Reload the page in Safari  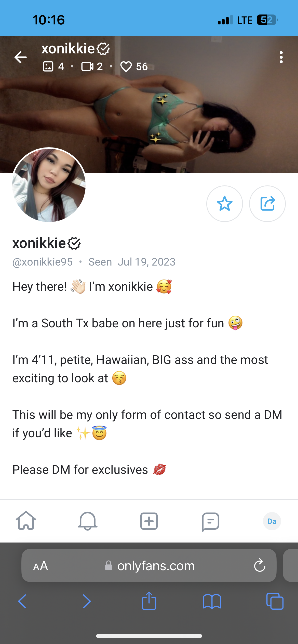tap(260, 566)
